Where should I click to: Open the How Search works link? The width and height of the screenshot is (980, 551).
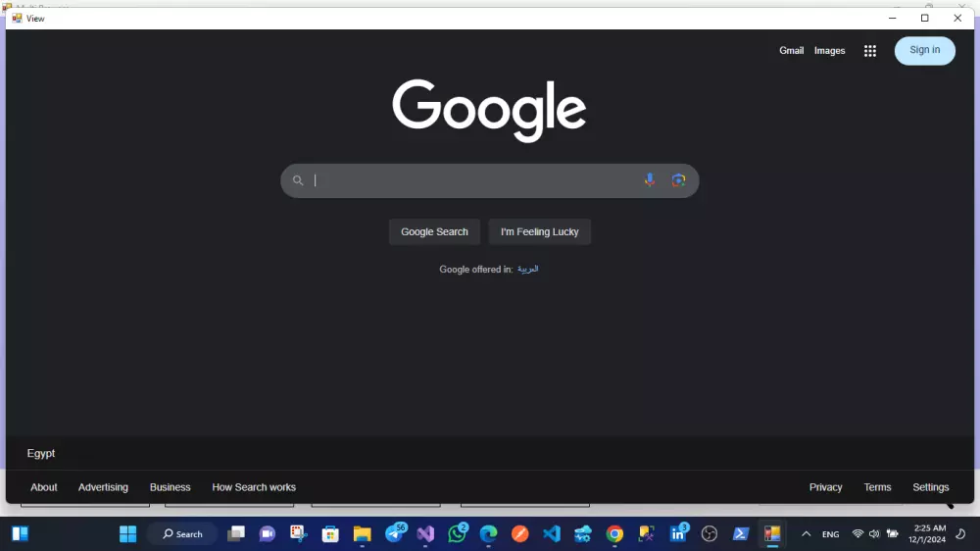[x=254, y=487]
